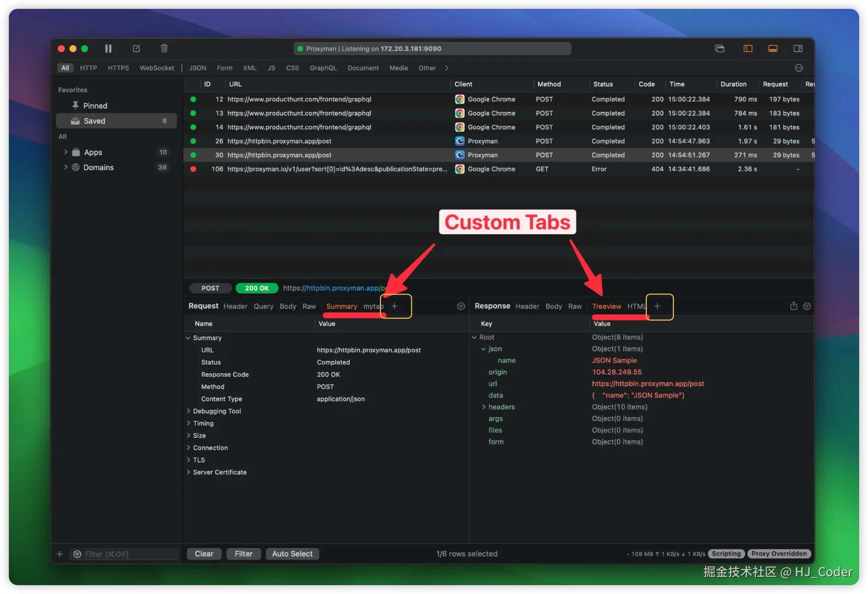868x594 pixels.
Task: Collapse the Summary section
Action: 188,338
